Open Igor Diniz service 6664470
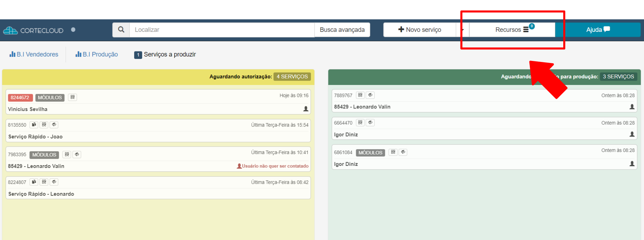The width and height of the screenshot is (644, 240). [346, 135]
